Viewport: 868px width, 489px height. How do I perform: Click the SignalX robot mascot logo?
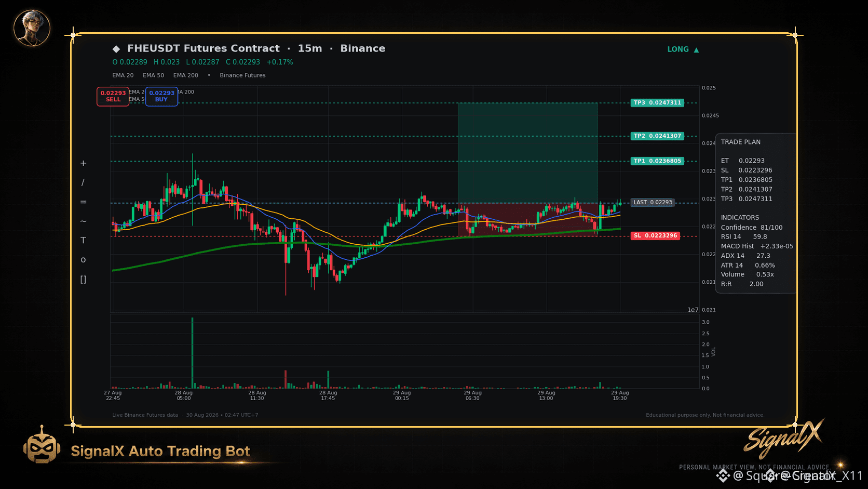point(42,445)
